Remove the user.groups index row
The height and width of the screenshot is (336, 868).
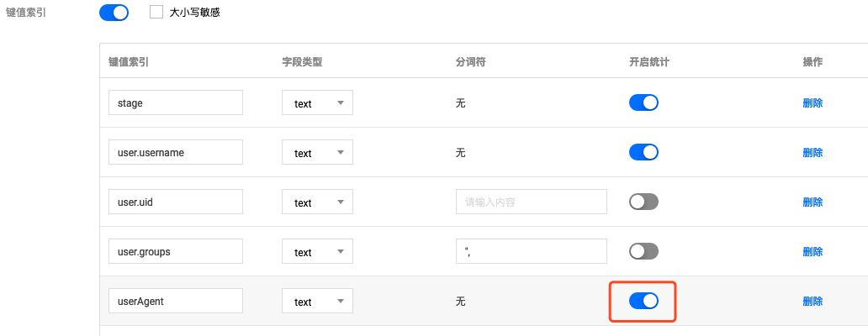(812, 252)
